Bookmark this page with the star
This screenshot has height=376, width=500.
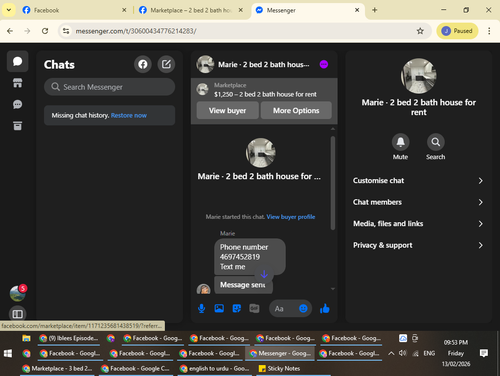[420, 31]
